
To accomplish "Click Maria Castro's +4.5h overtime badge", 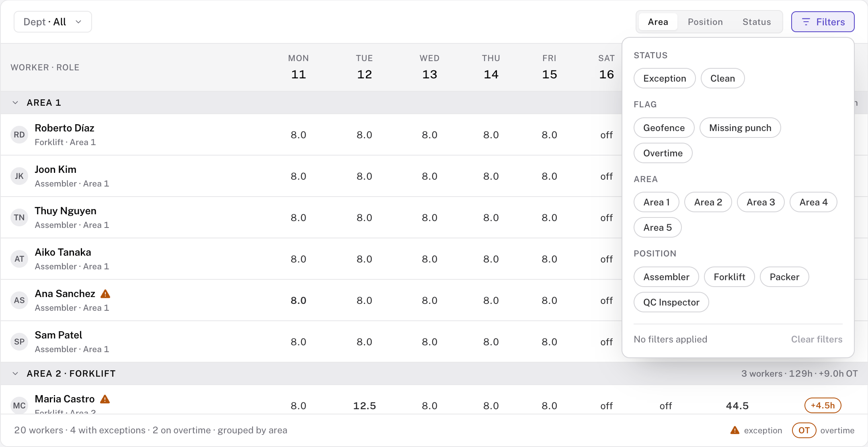I will pos(823,405).
